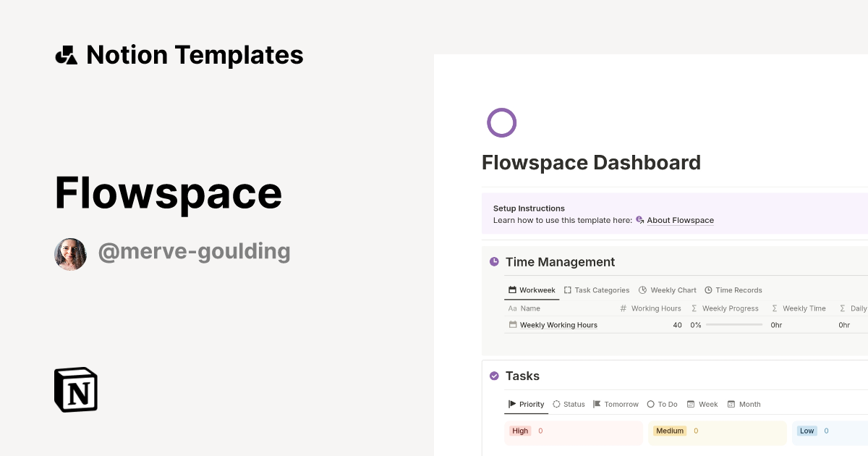Open the About Flowspace link
868x456 pixels.
(680, 220)
